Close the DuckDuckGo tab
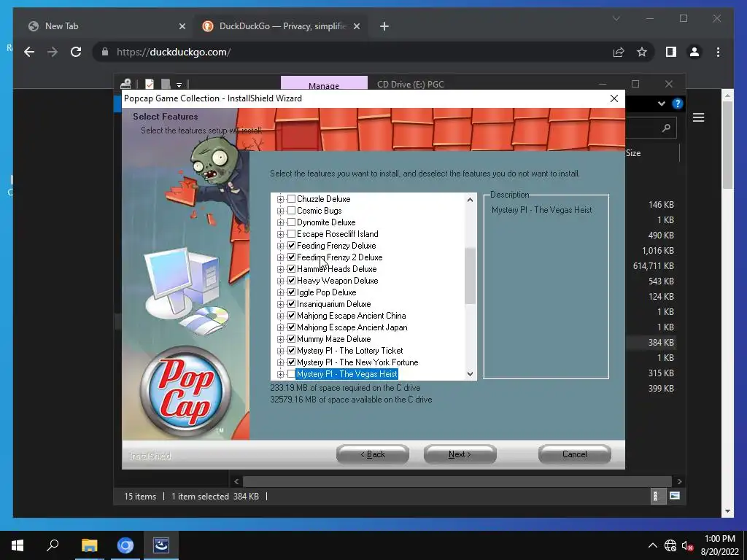The image size is (747, 560). tap(357, 26)
